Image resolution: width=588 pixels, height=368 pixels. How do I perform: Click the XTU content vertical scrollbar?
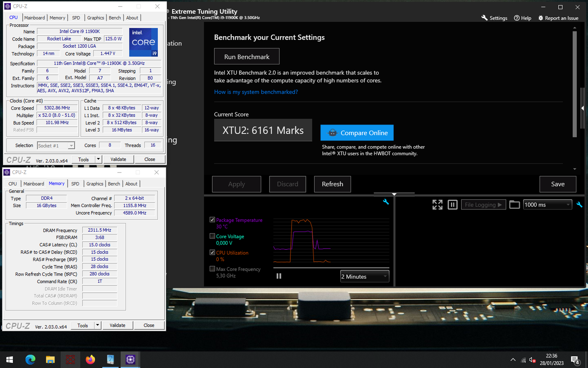coord(574,84)
